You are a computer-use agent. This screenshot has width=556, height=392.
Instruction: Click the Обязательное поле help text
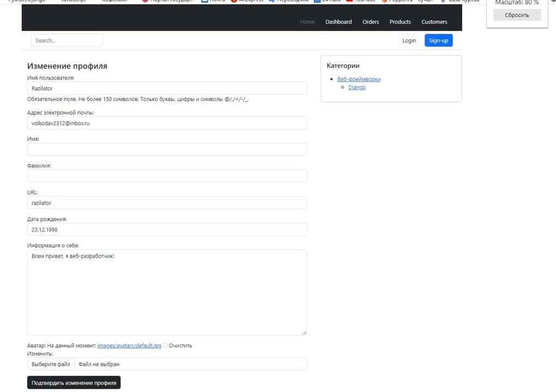pos(138,99)
